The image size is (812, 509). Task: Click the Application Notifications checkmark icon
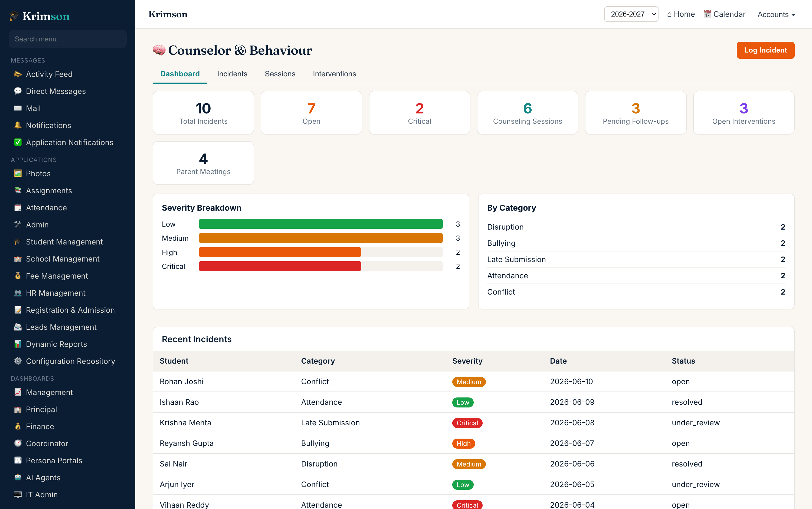pyautogui.click(x=18, y=142)
